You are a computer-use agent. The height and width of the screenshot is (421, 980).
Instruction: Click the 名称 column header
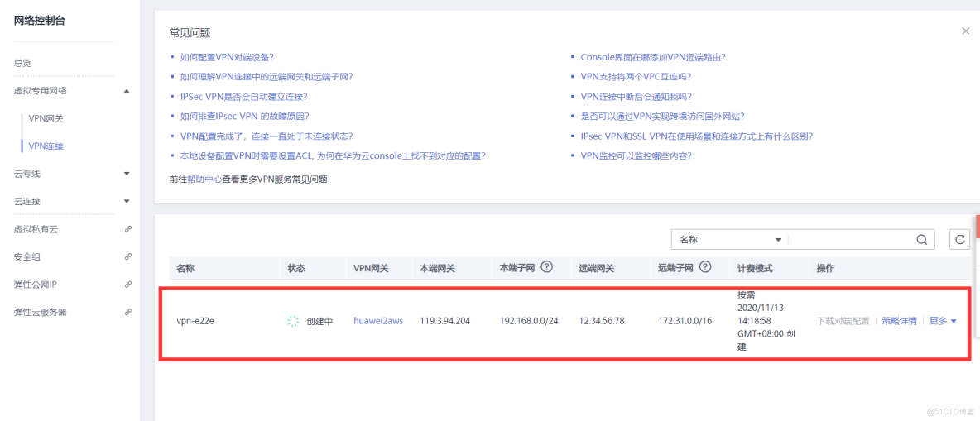pyautogui.click(x=185, y=268)
